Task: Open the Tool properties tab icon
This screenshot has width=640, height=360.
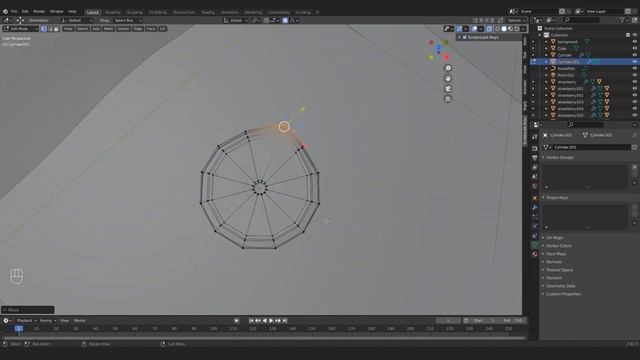Action: point(535,137)
